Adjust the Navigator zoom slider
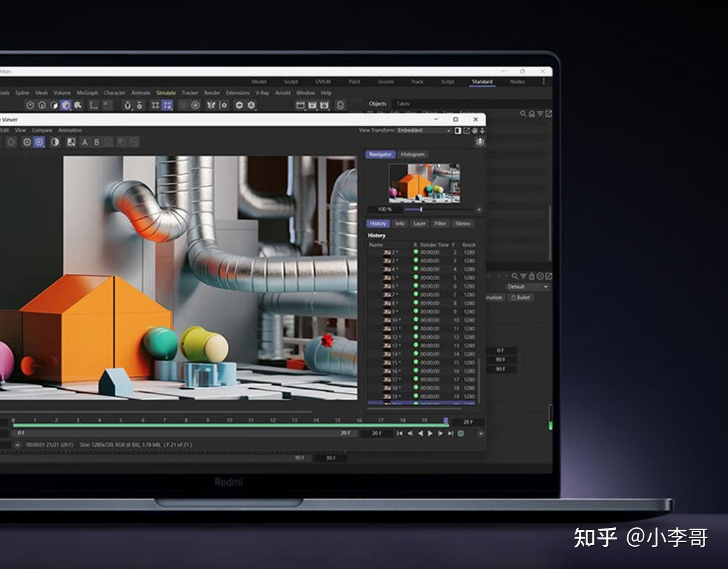The height and width of the screenshot is (569, 728). [421, 210]
